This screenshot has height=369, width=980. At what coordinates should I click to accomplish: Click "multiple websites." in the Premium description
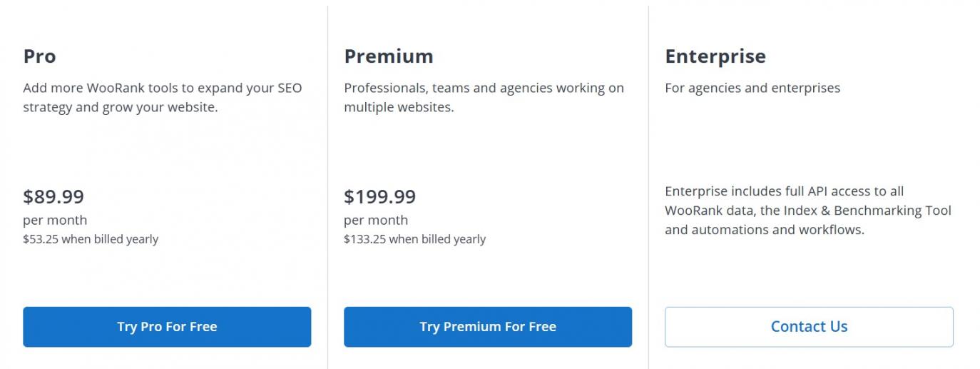click(x=399, y=108)
